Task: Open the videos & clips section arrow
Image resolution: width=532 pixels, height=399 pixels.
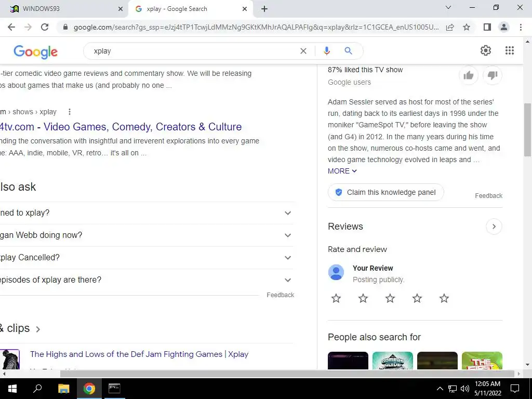Action: [38, 329]
